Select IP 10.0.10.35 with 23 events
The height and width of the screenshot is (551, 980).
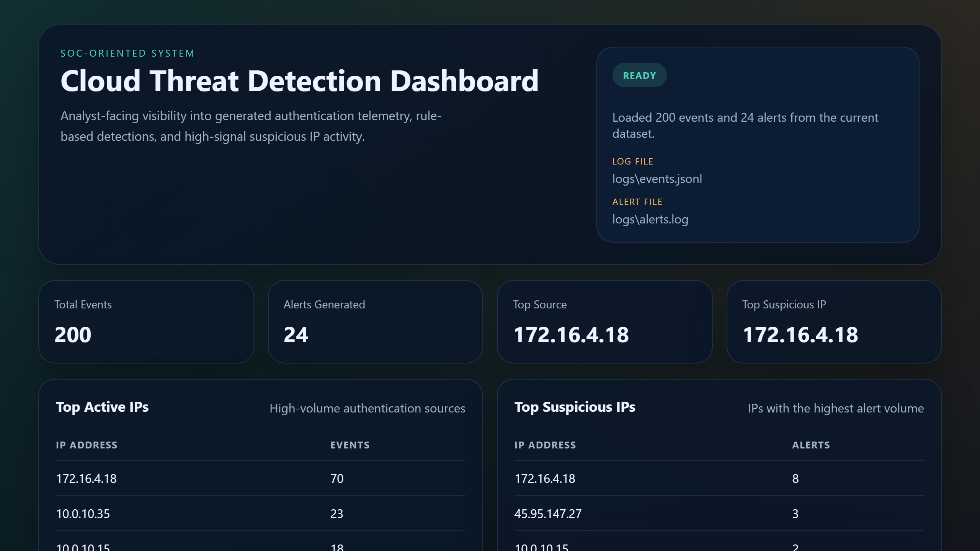83,514
